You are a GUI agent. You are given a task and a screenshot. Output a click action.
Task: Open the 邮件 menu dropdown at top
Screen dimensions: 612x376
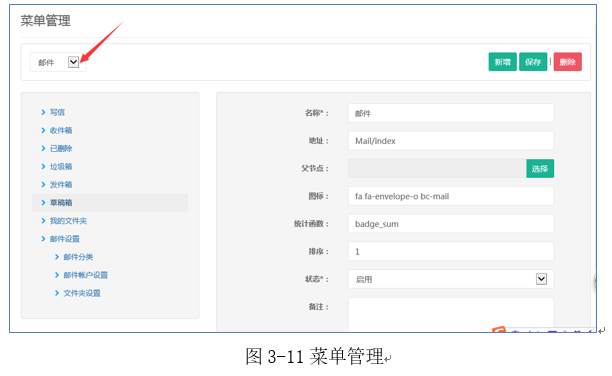pos(58,62)
